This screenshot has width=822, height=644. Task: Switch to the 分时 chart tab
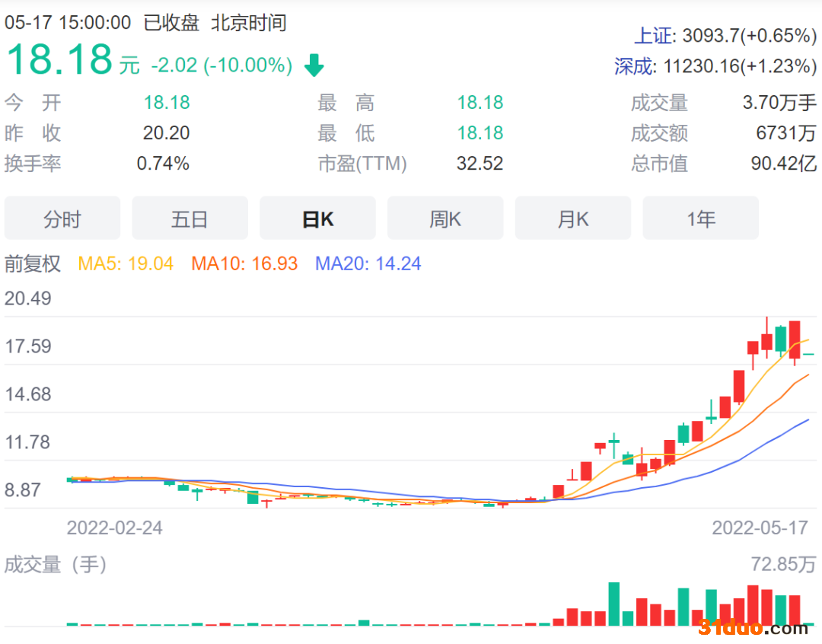tap(62, 219)
